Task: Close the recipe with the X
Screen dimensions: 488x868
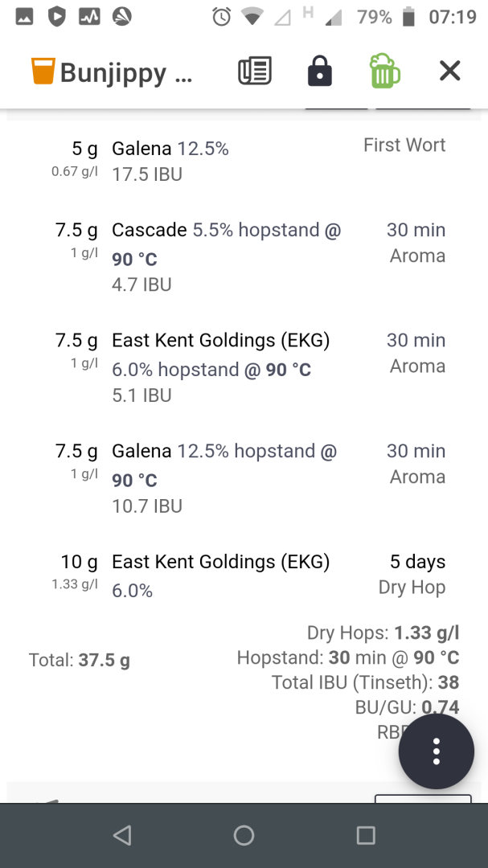Action: click(449, 72)
